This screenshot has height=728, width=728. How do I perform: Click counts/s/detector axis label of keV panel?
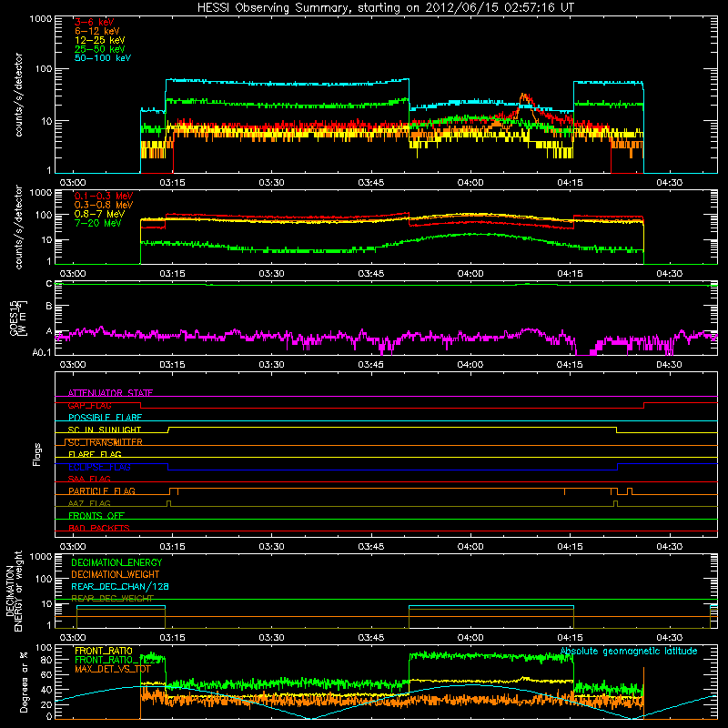pos(18,95)
